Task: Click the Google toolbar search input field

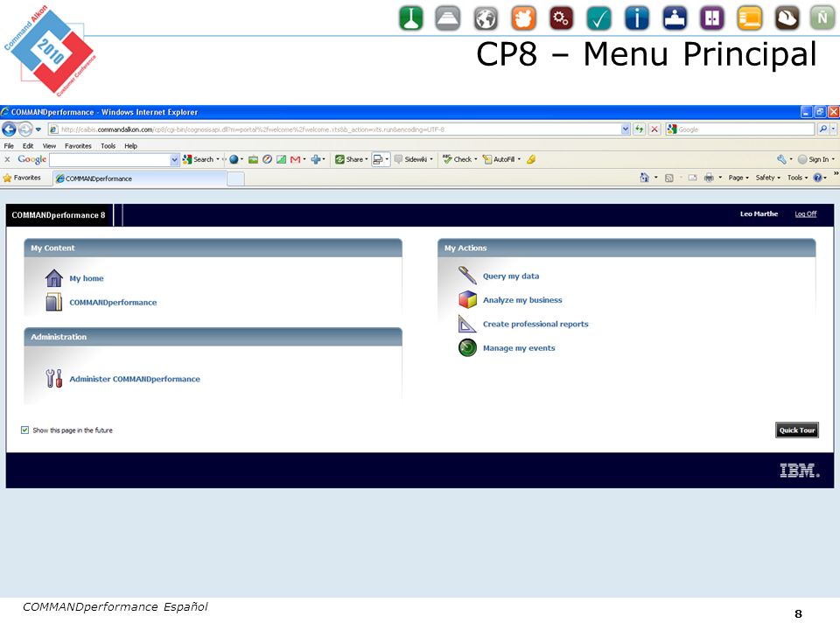Action: pos(110,159)
